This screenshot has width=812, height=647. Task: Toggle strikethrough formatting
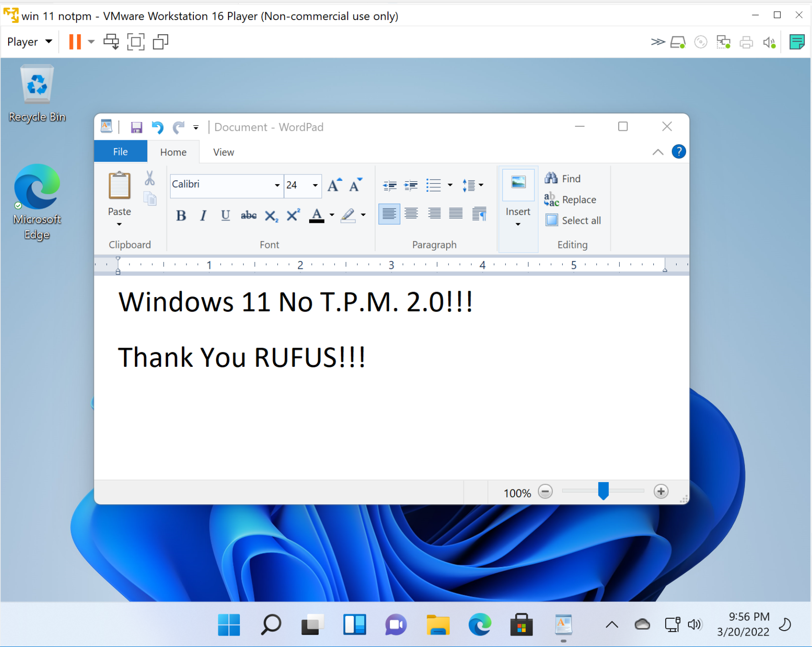248,216
